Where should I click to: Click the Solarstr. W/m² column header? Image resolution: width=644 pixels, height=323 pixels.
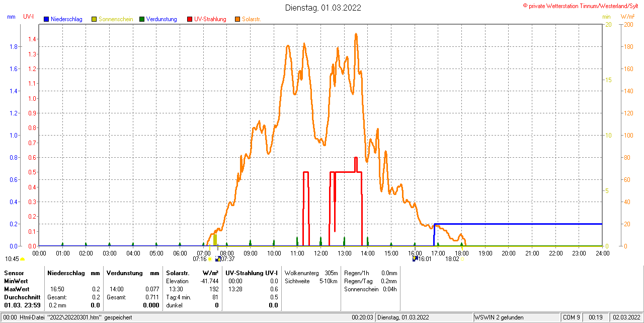[192, 273]
